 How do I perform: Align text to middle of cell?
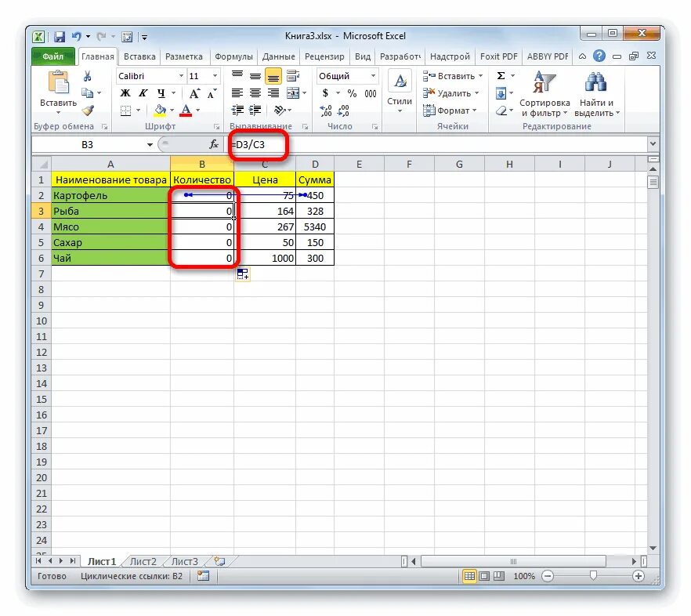pos(255,76)
